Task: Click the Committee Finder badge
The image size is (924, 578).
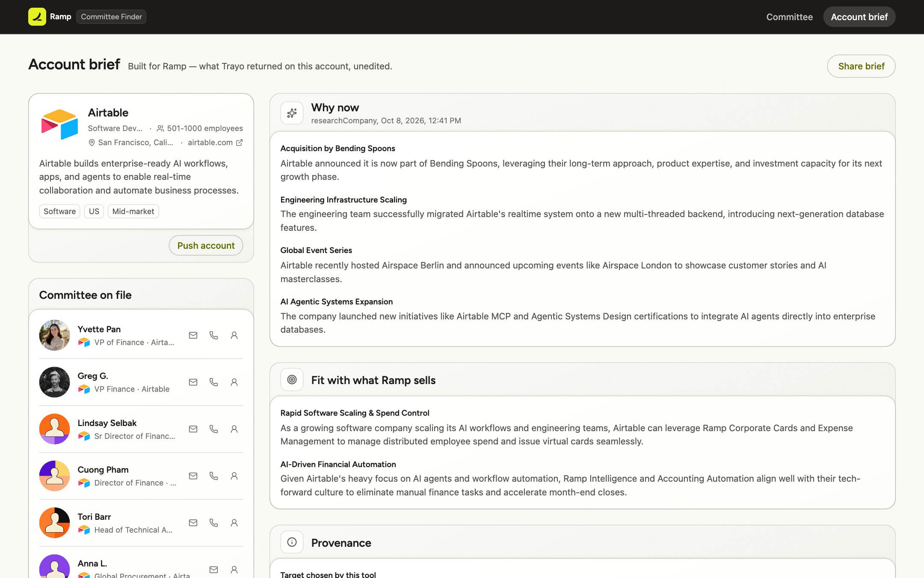Action: 111,17
